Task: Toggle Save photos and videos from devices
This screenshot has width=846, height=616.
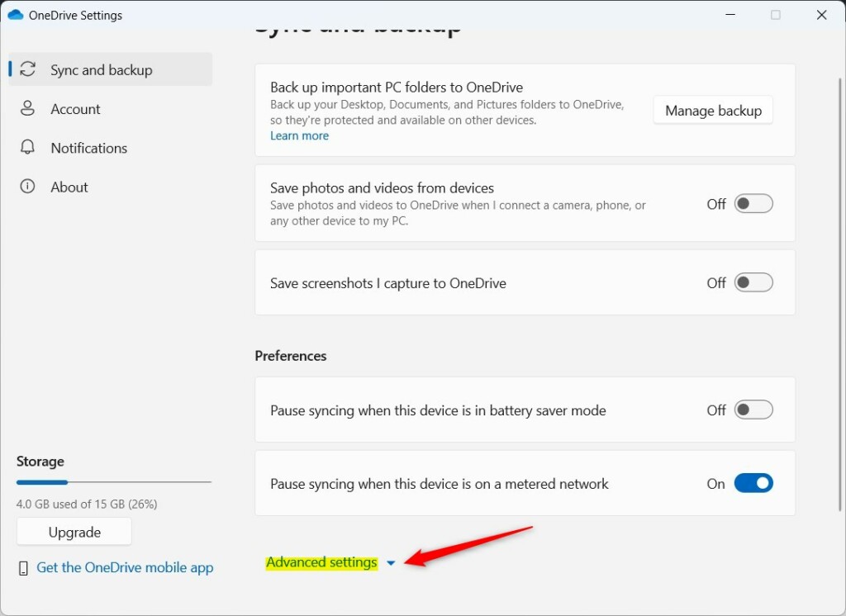Action: point(753,204)
